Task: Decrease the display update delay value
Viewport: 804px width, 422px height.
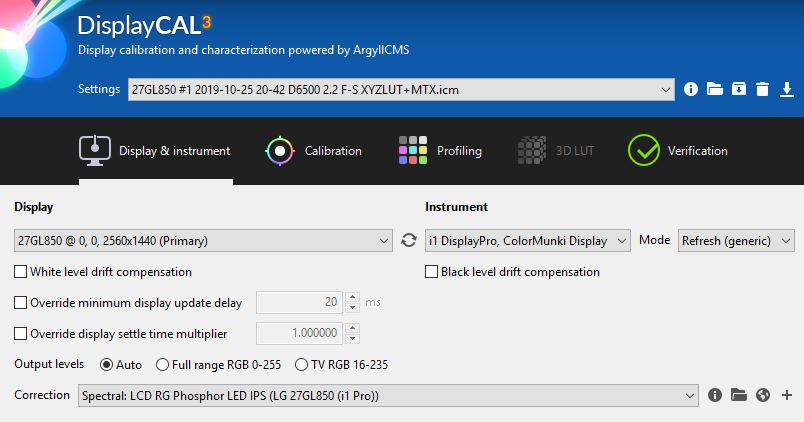Action: [352, 307]
